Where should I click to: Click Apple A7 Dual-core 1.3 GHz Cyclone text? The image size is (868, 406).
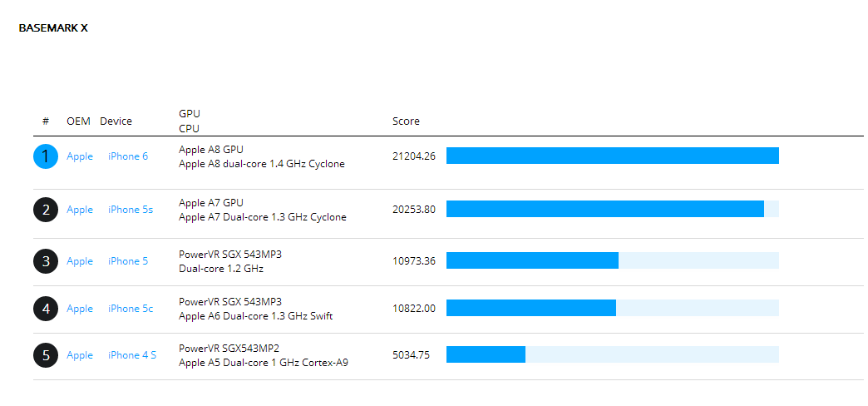(x=263, y=217)
